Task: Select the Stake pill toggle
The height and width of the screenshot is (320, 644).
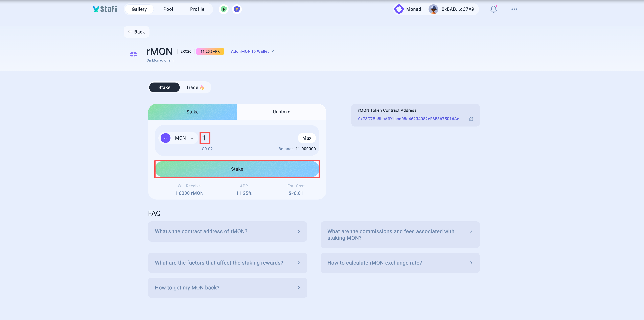Action: (x=164, y=87)
